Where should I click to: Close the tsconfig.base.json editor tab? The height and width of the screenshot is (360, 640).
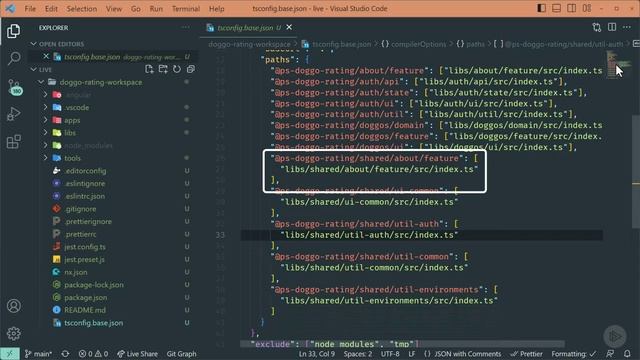pyautogui.click(x=289, y=27)
